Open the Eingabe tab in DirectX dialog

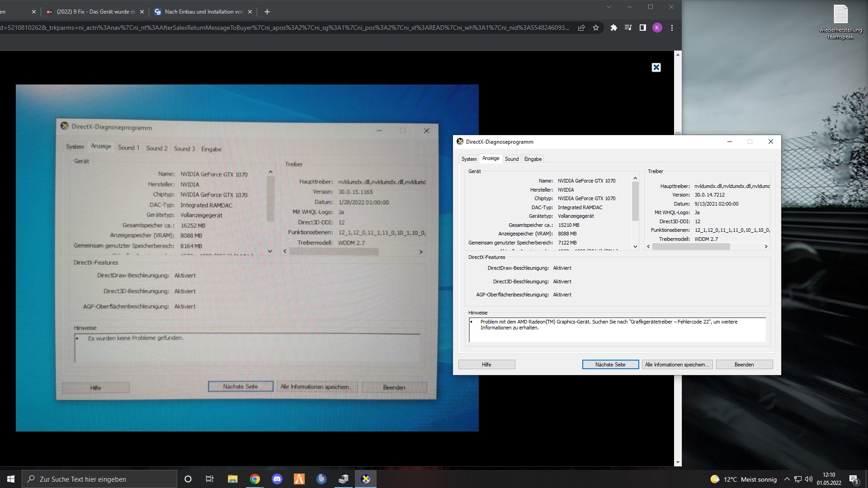[x=533, y=159]
